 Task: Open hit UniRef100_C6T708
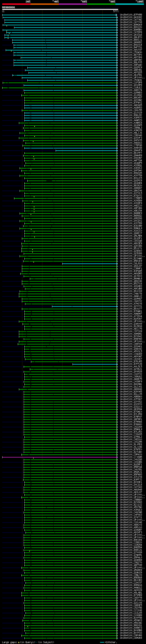[131, 22]
